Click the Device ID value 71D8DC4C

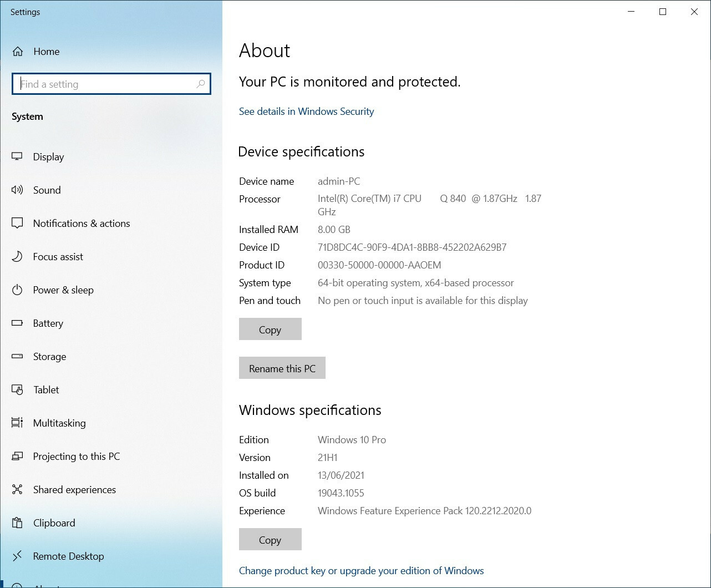[412, 247]
